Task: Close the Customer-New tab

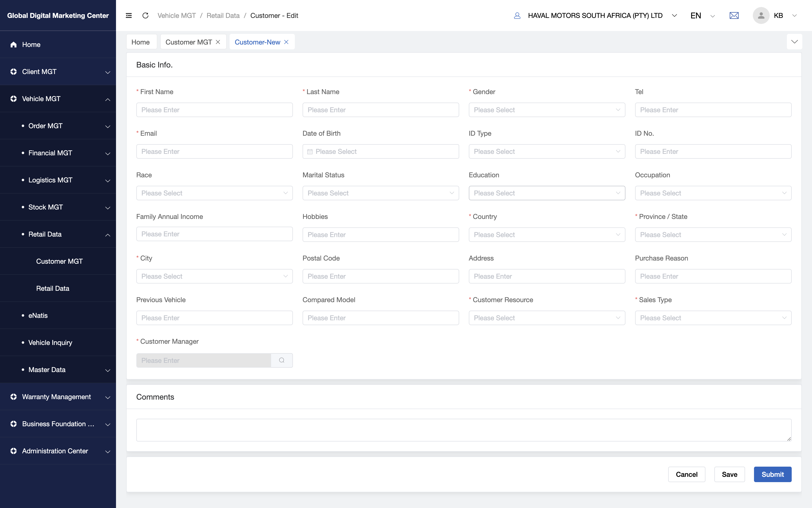Action: tap(286, 42)
